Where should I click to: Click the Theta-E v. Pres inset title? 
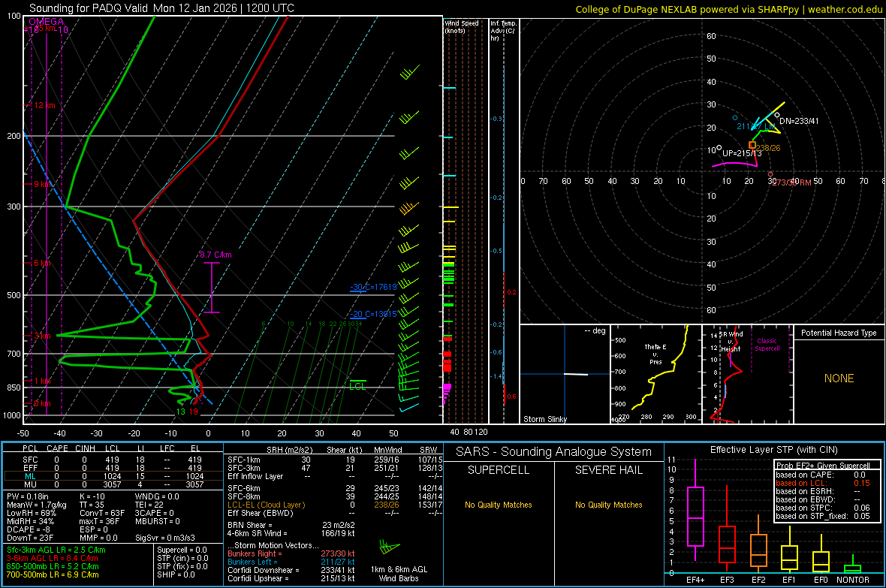point(655,354)
